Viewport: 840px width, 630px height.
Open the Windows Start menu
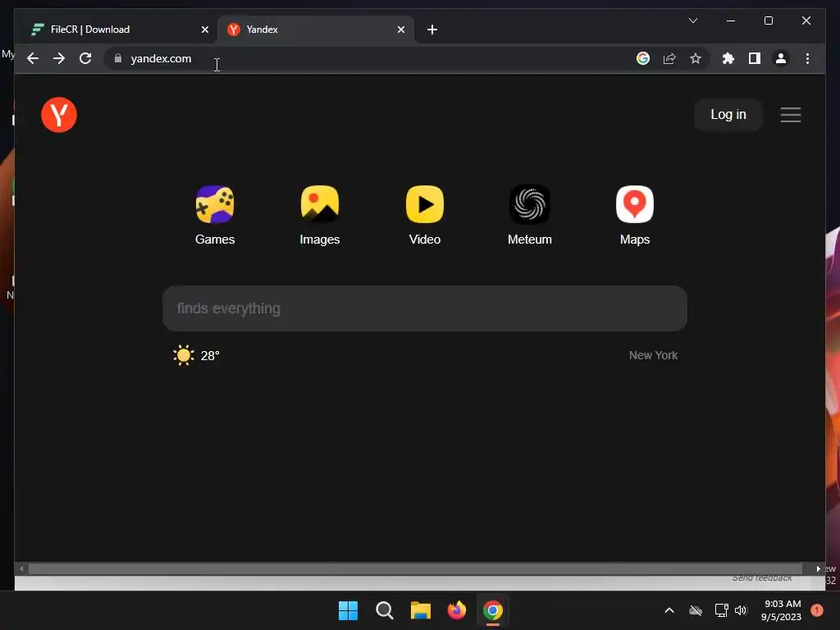(x=348, y=610)
